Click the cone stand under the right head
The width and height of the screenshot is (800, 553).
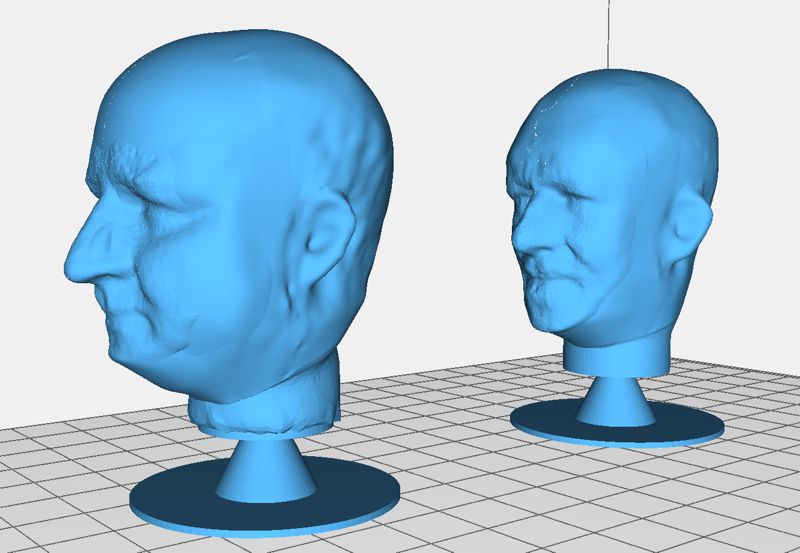click(x=616, y=400)
